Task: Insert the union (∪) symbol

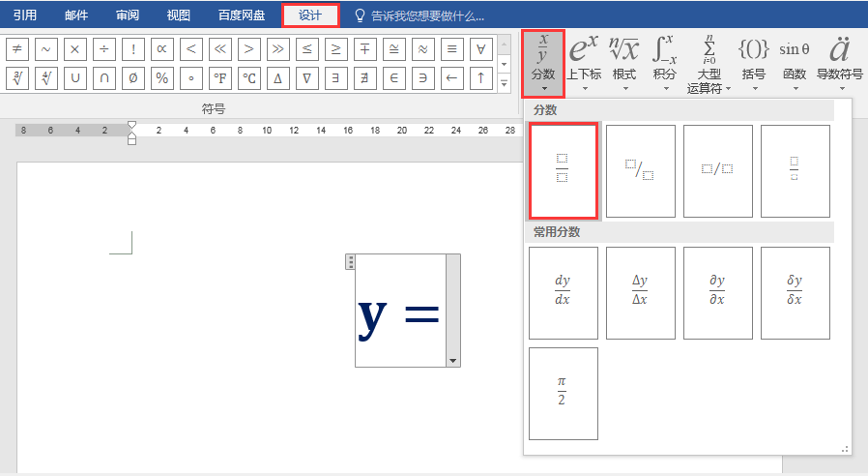Action: pyautogui.click(x=74, y=78)
